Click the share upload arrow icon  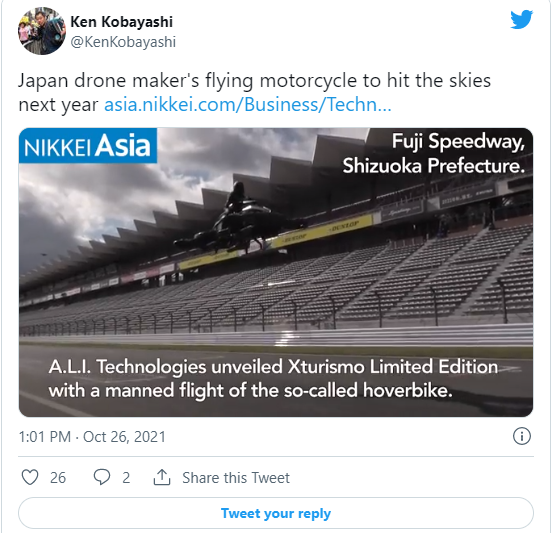162,477
